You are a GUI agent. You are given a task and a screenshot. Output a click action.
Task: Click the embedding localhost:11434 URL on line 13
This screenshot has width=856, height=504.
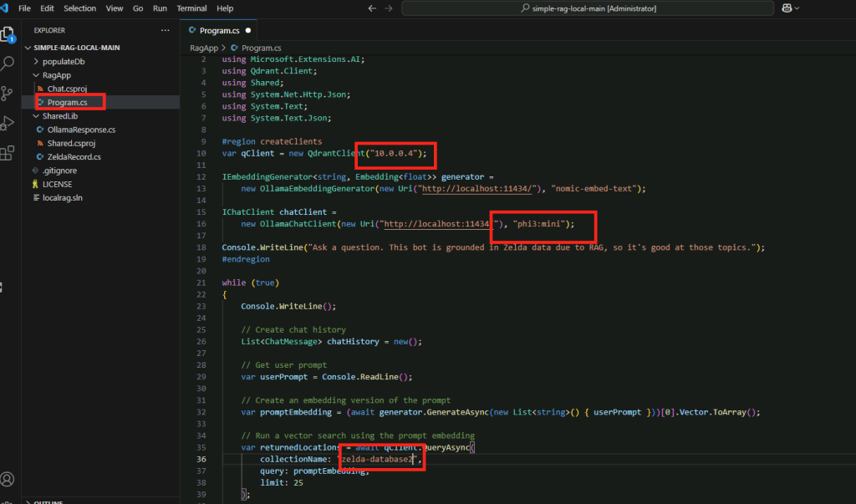[478, 188]
